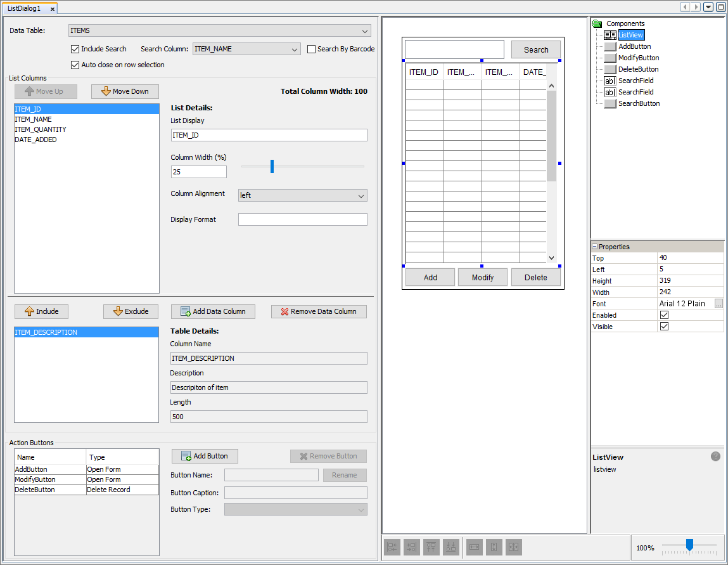Click the align left edges icon
The height and width of the screenshot is (565, 728).
click(x=392, y=547)
